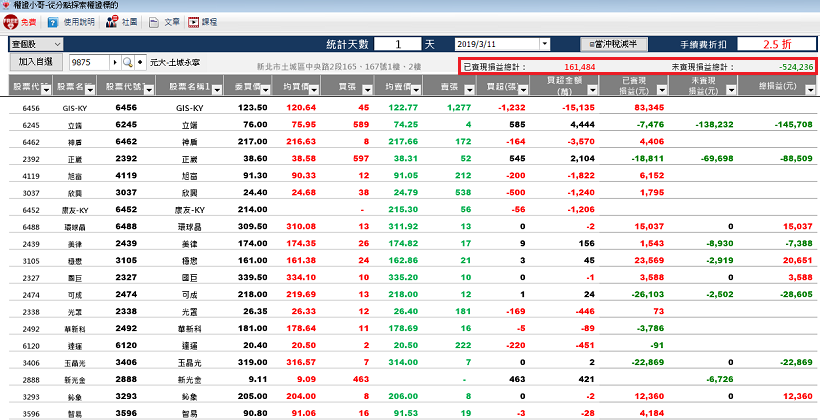
Task: Click the broker code field 9875
Action: (x=89, y=62)
